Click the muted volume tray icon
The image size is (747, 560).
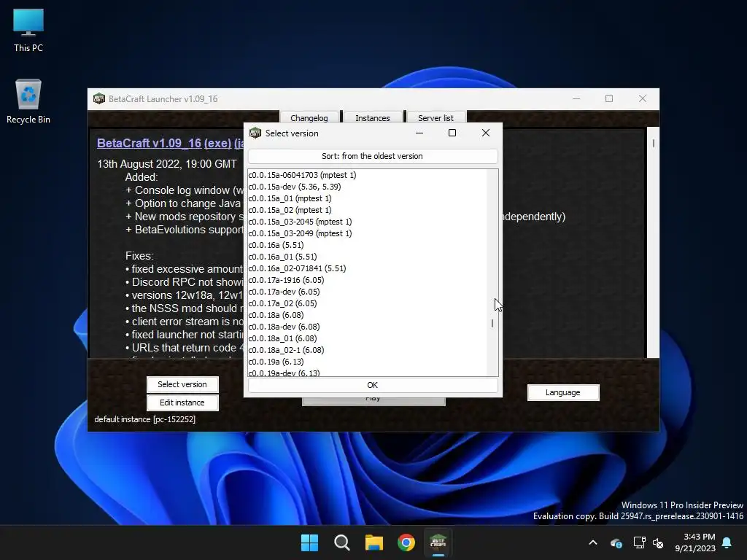tap(659, 542)
